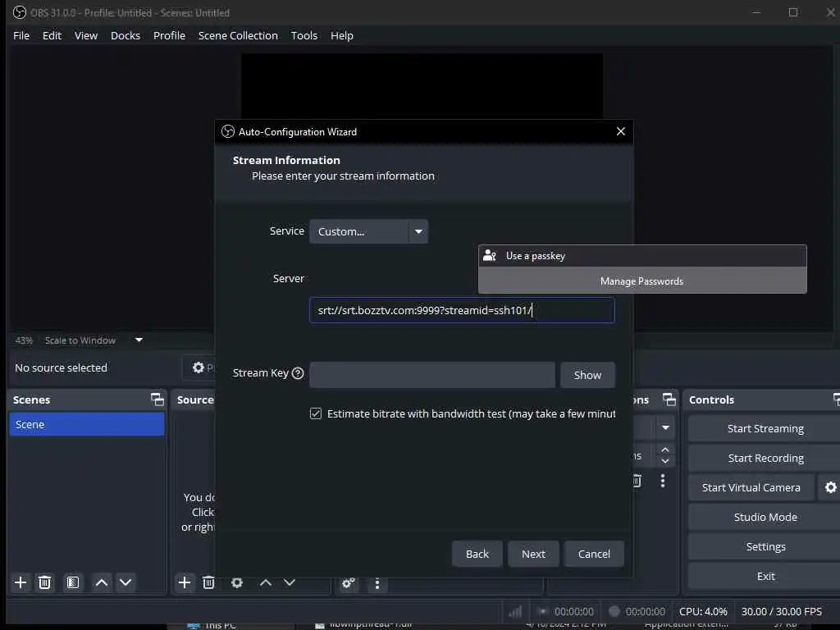840x630 pixels.
Task: Click the Next button in wizard
Action: (533, 554)
